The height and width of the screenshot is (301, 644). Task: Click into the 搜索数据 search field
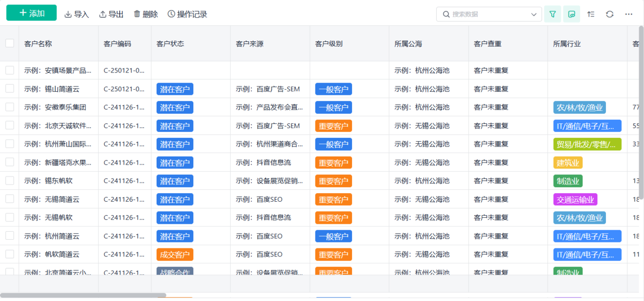486,14
